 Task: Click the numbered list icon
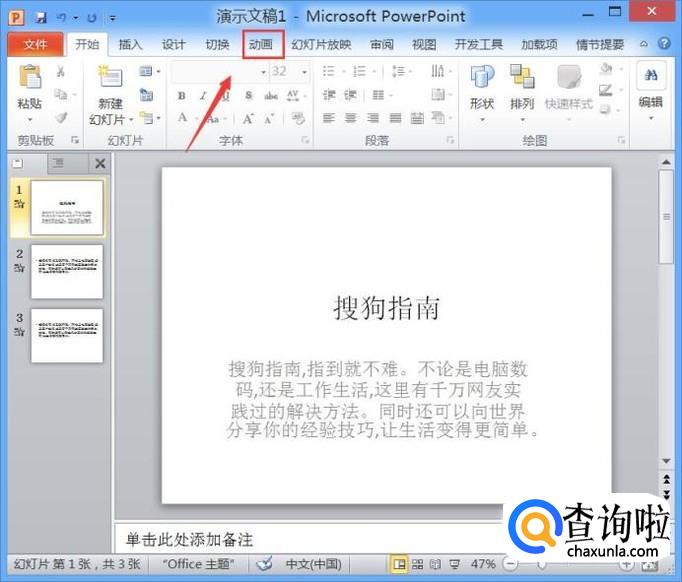[x=359, y=71]
